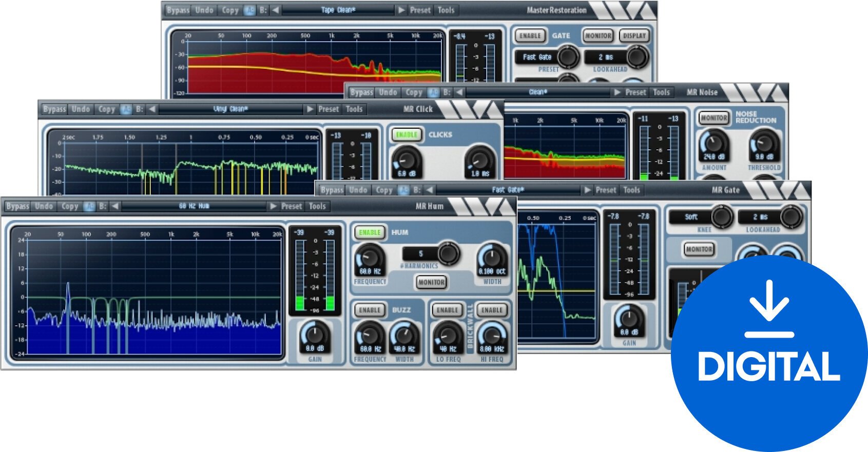Viewport: 868px width, 452px height.
Task: Toggle A/B compare in MR Gate window
Action: click(x=403, y=190)
